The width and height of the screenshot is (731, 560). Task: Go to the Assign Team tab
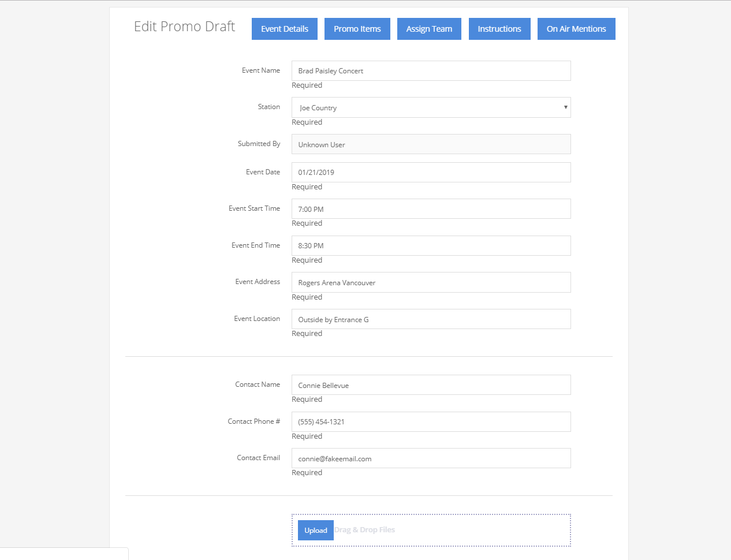tap(429, 29)
